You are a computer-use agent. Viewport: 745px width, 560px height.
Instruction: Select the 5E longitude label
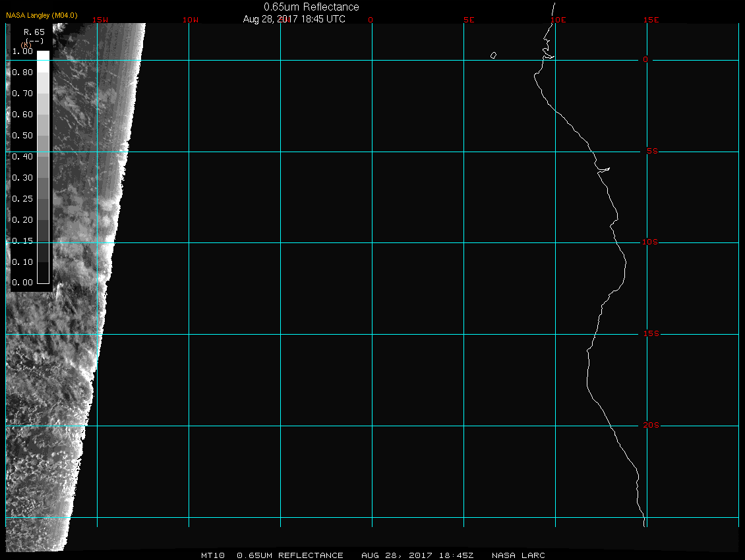coord(469,20)
